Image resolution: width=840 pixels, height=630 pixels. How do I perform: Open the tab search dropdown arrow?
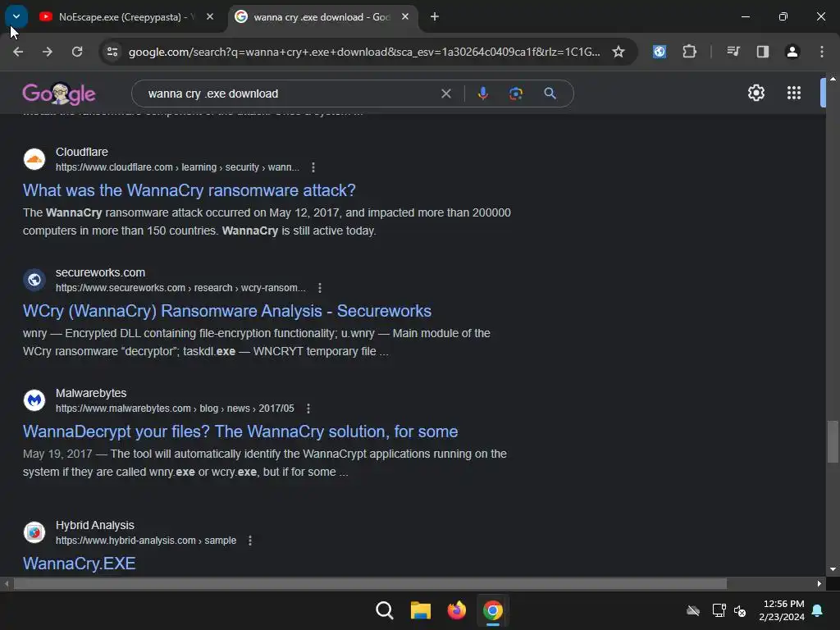tap(16, 16)
